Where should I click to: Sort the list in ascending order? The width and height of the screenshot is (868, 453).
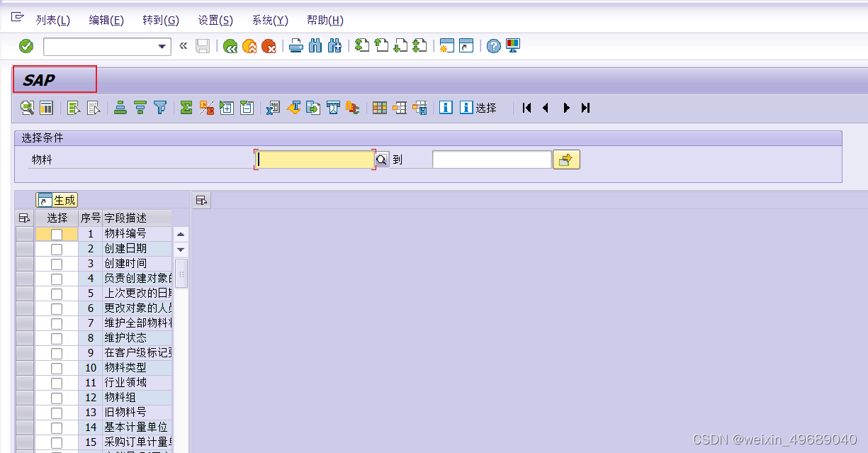120,107
